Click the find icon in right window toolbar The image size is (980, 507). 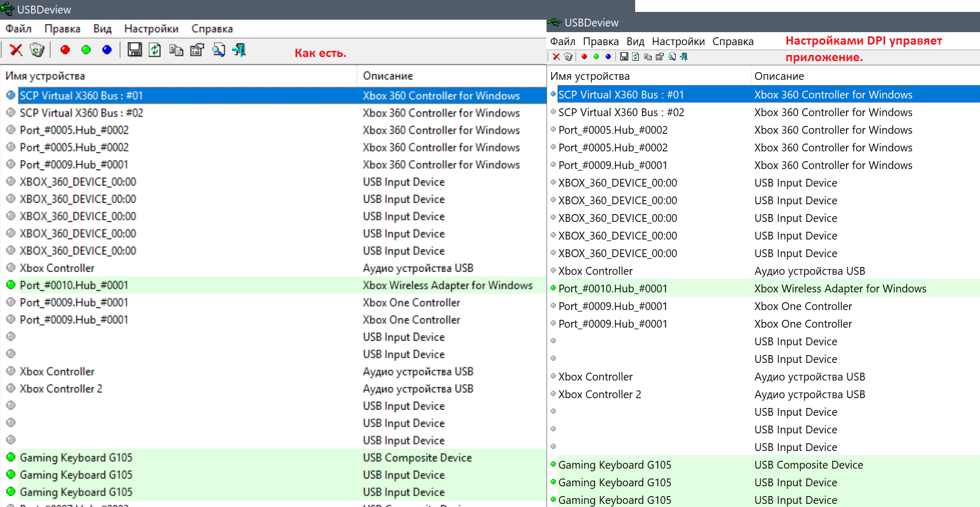672,57
